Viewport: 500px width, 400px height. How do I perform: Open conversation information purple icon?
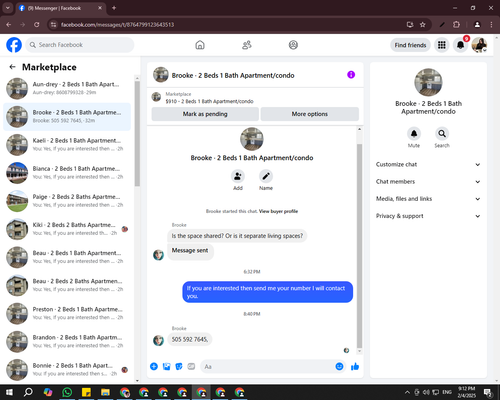coord(351,75)
